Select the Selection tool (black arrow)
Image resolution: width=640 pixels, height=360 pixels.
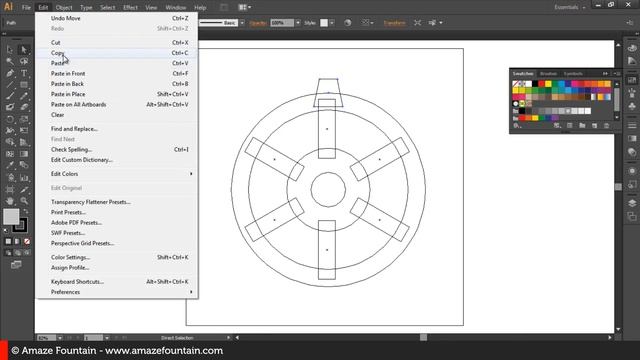(x=10, y=50)
